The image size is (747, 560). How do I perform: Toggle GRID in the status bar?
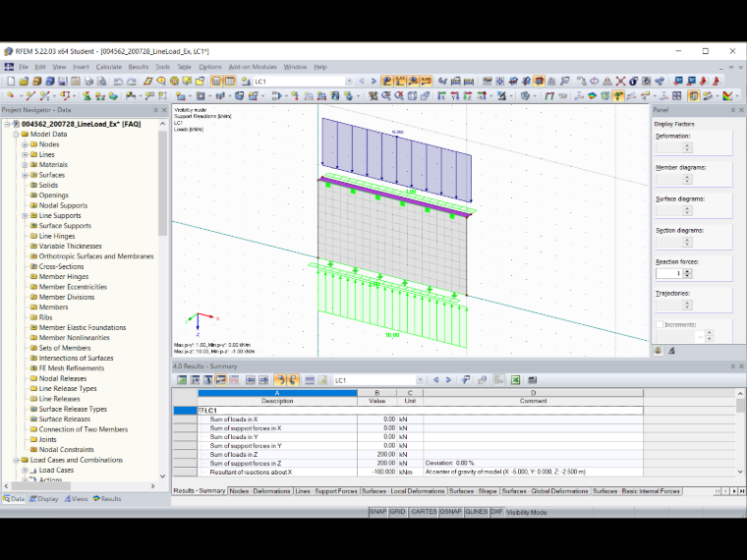pyautogui.click(x=397, y=512)
